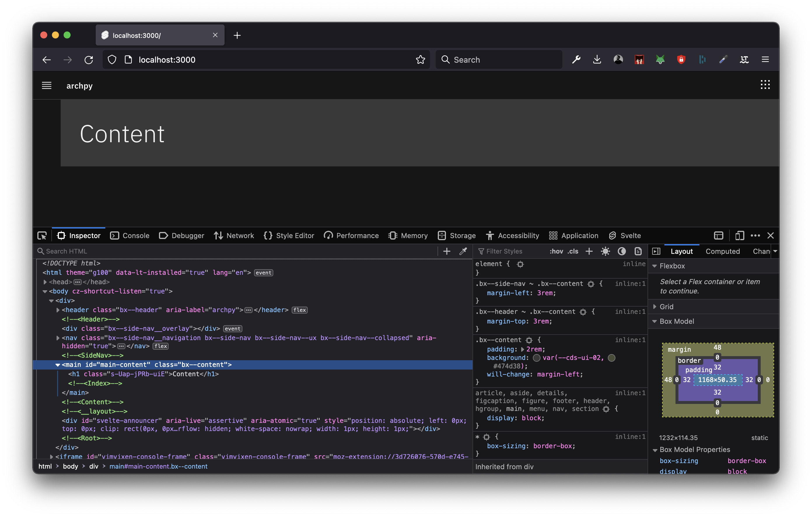Expand the head element in HTML tree

(46, 282)
